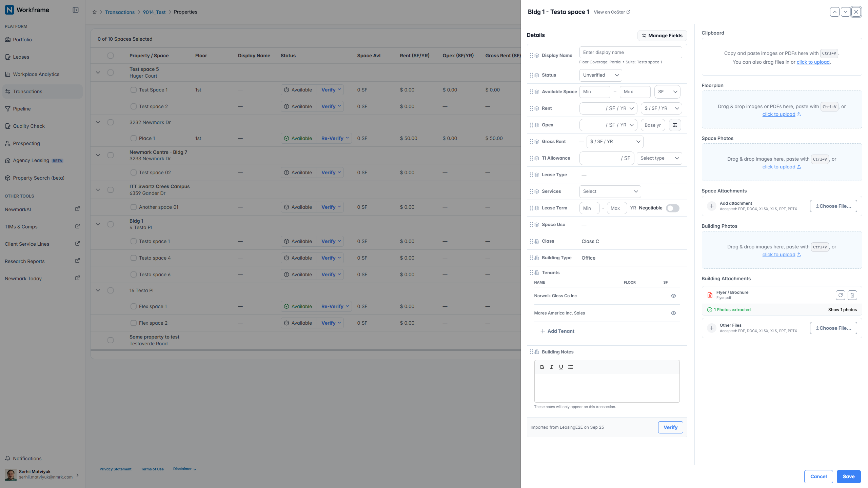This screenshot has width=868, height=488.
Task: Toggle bold in Building Notes editor
Action: (542, 367)
